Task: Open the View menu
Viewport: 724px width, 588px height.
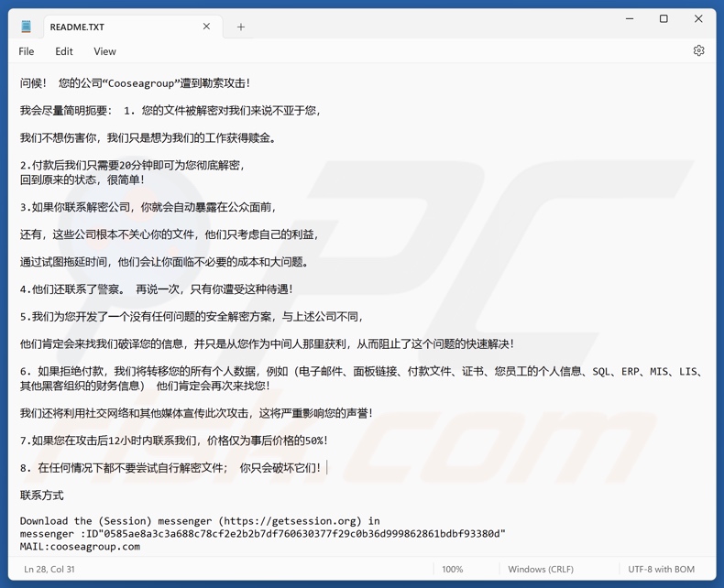Action: click(x=104, y=51)
